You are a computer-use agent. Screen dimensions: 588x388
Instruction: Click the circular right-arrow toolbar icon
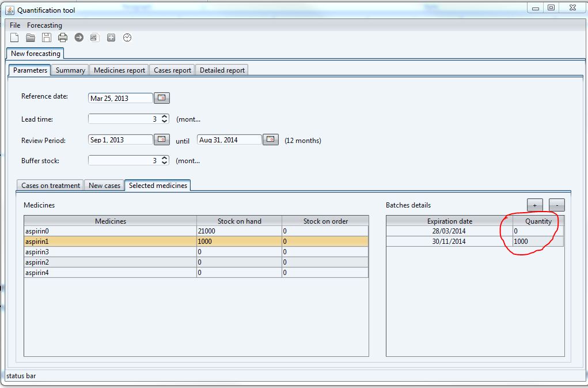coord(79,37)
